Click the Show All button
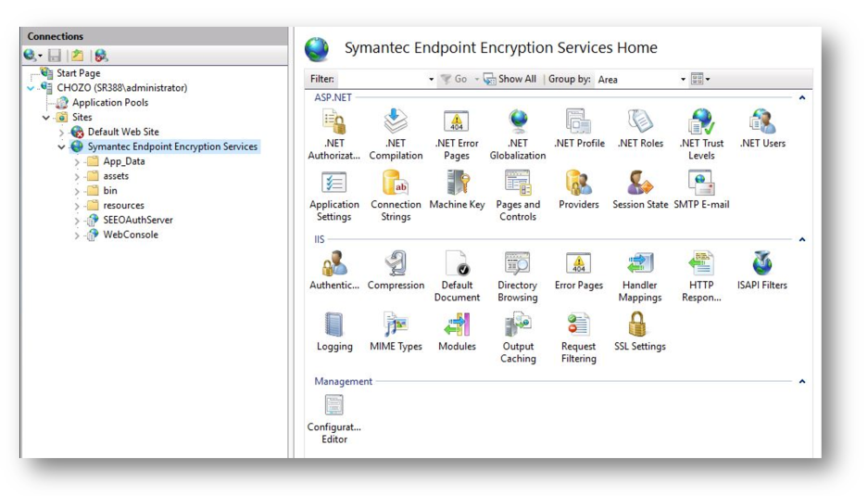The image size is (868, 496). point(509,80)
